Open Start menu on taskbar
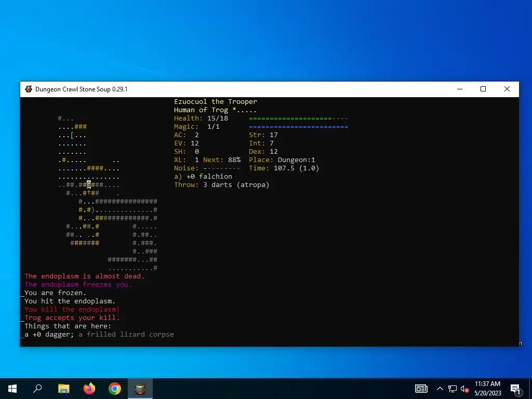 (x=12, y=389)
